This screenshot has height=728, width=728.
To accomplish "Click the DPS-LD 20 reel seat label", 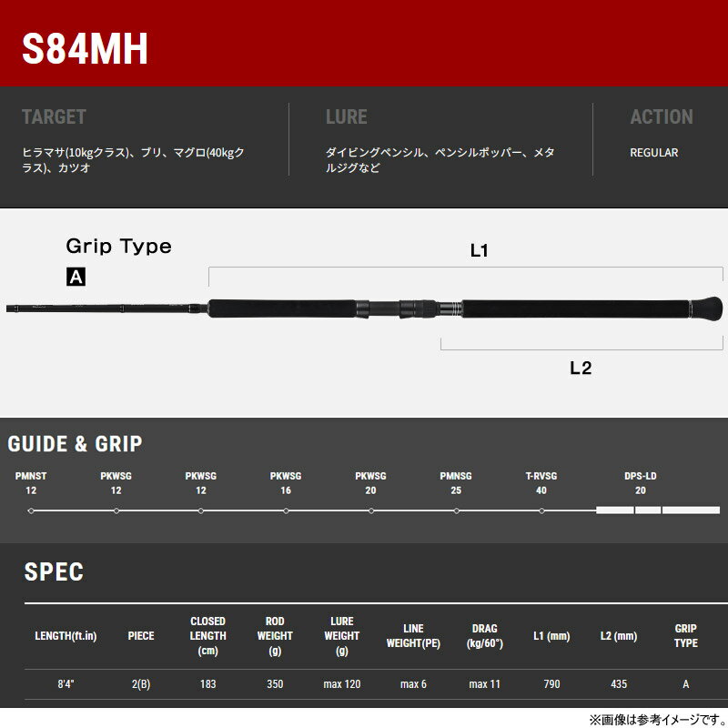I will tap(641, 483).
